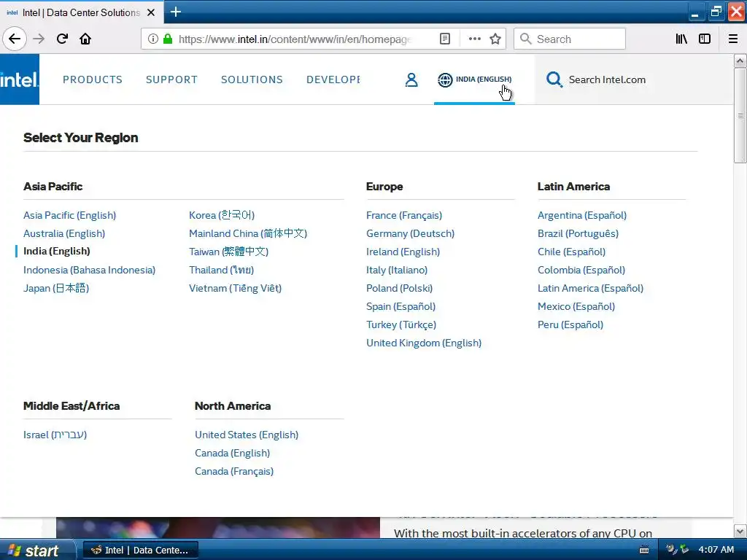This screenshot has width=747, height=560.
Task: Open the SOLUTIONS navigation menu
Action: [252, 79]
